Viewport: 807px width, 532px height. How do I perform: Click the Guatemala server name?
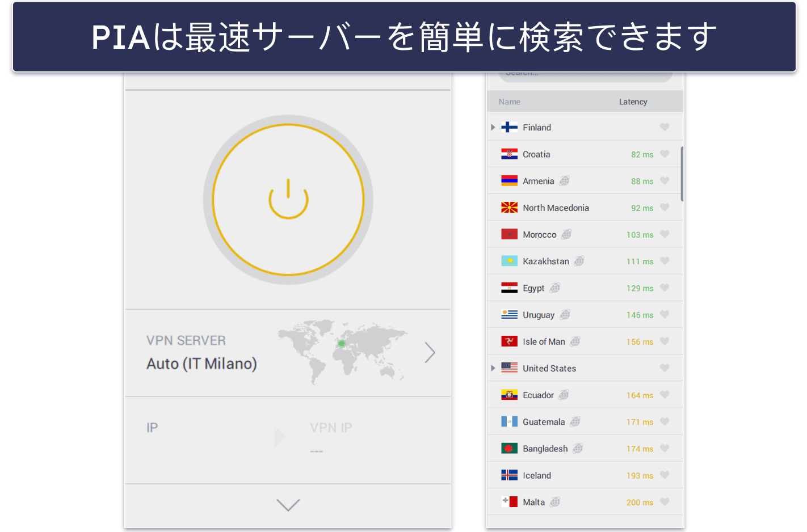544,422
